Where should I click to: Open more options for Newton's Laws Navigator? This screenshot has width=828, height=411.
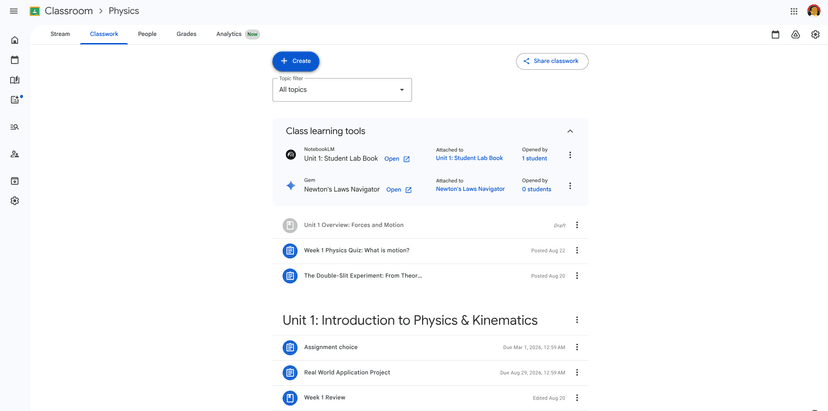(x=570, y=186)
